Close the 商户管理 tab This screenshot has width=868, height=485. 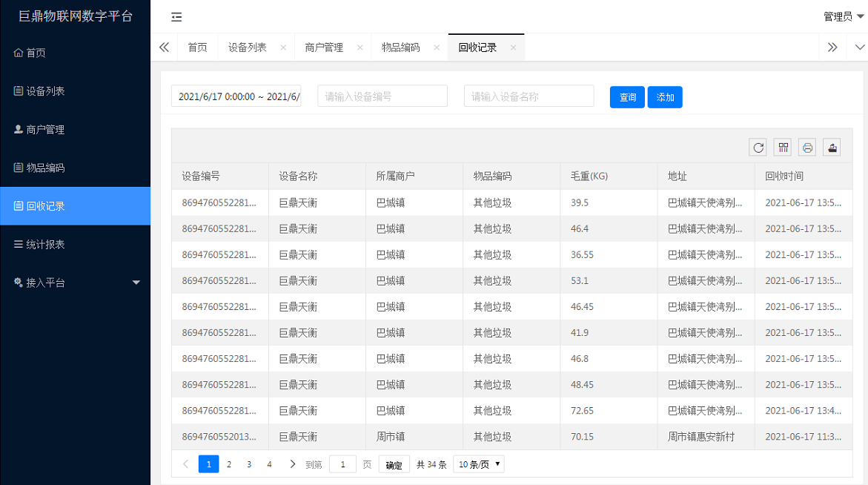pyautogui.click(x=360, y=47)
